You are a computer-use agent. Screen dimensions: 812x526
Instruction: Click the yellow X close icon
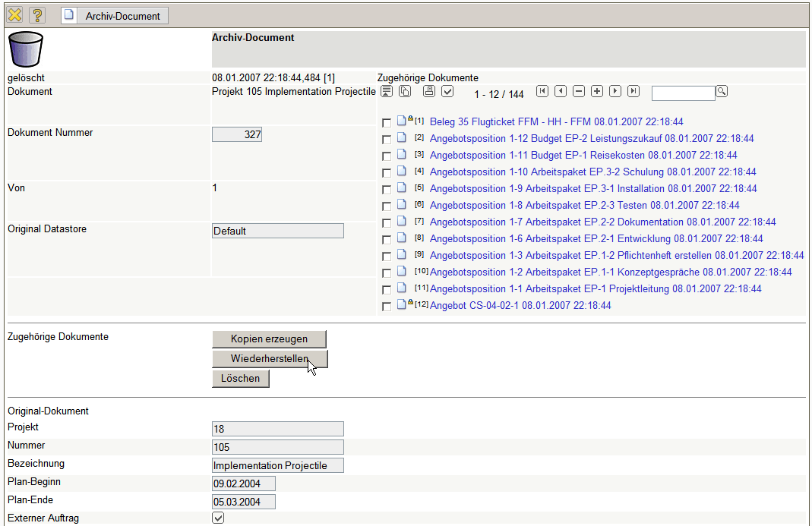coord(14,15)
